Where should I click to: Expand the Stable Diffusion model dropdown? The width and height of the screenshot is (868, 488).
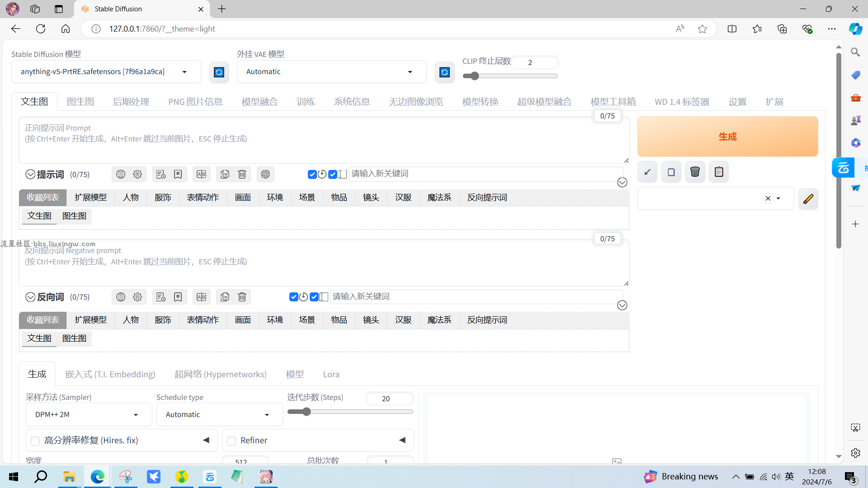(184, 71)
